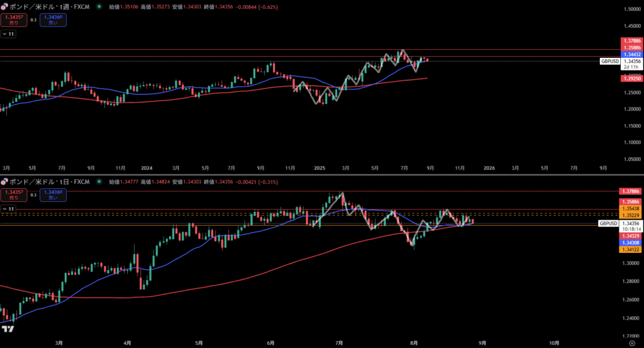Expand the 11 indicators legend on weekly chart
This screenshot has width=644, height=348.
pos(8,34)
